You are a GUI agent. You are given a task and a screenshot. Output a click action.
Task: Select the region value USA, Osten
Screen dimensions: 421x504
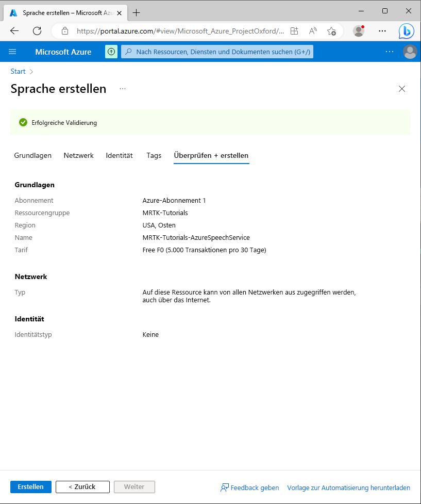[159, 225]
